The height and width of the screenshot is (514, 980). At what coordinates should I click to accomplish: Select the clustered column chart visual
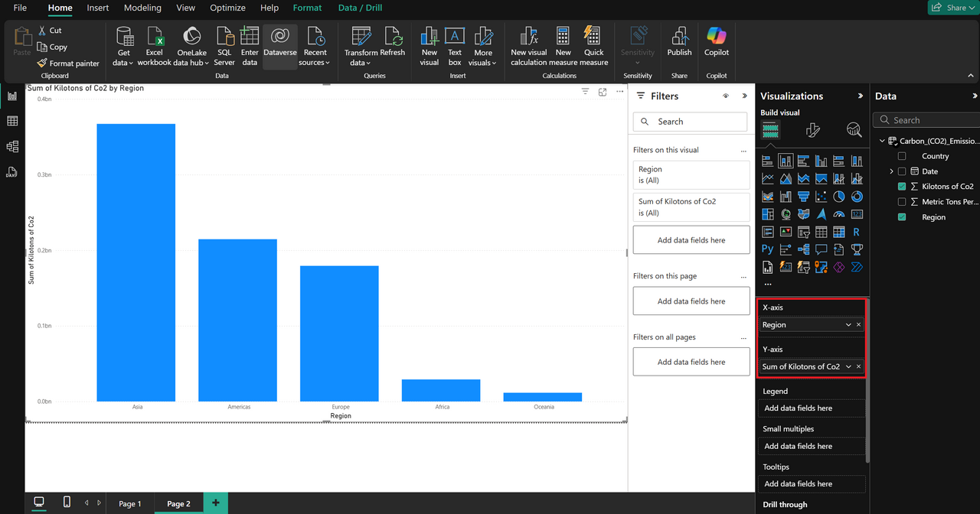click(821, 161)
